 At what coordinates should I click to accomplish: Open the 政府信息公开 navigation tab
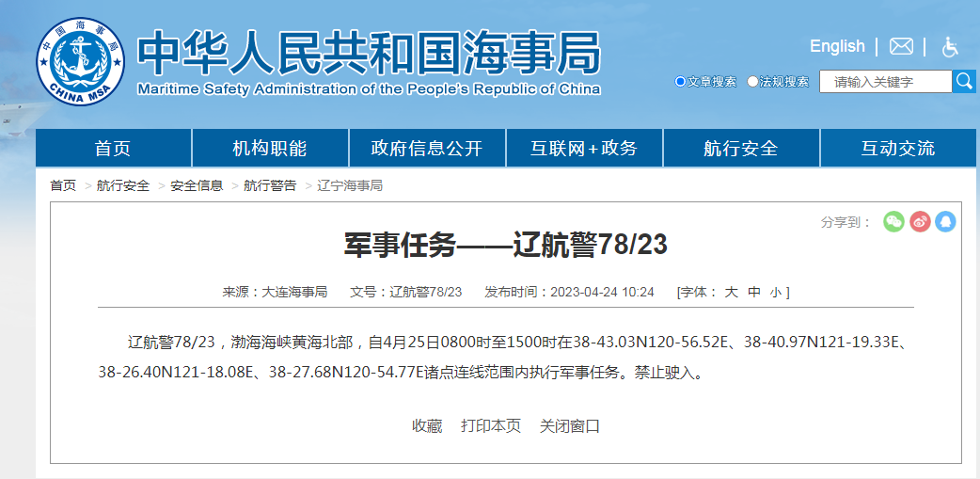pyautogui.click(x=427, y=148)
